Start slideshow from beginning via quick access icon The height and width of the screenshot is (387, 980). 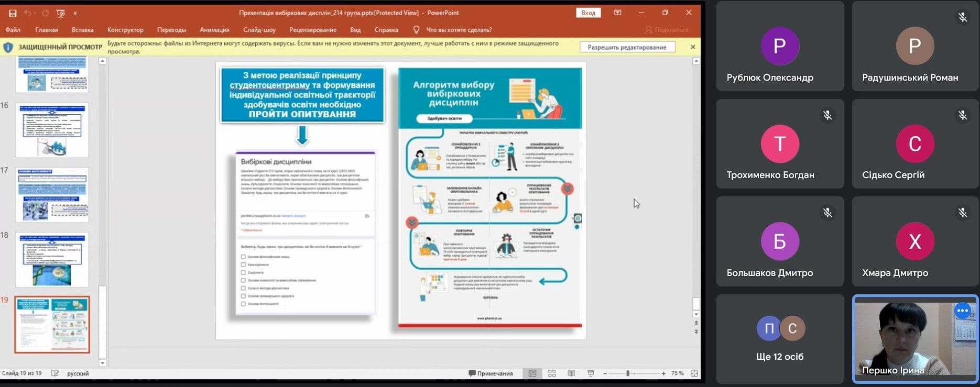[61, 13]
